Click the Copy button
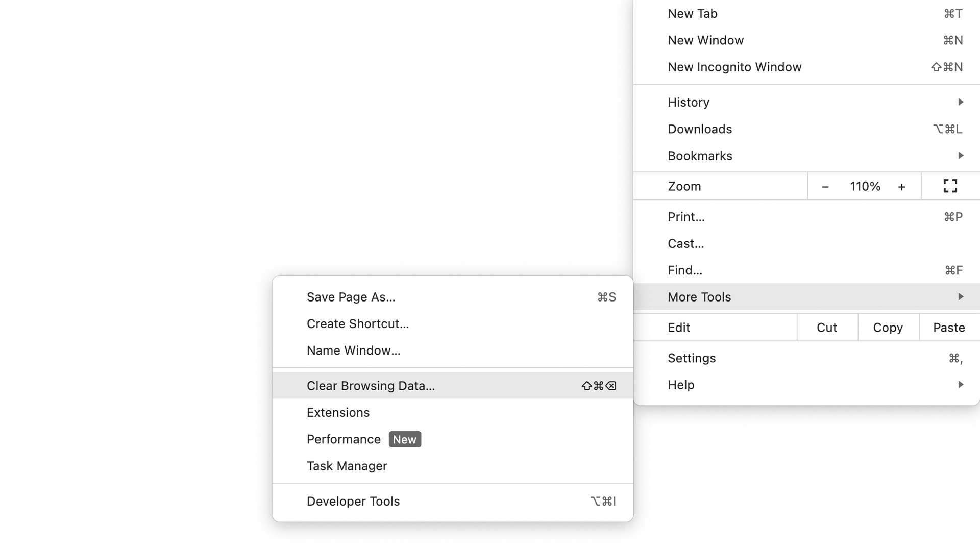This screenshot has width=980, height=551. tap(888, 328)
